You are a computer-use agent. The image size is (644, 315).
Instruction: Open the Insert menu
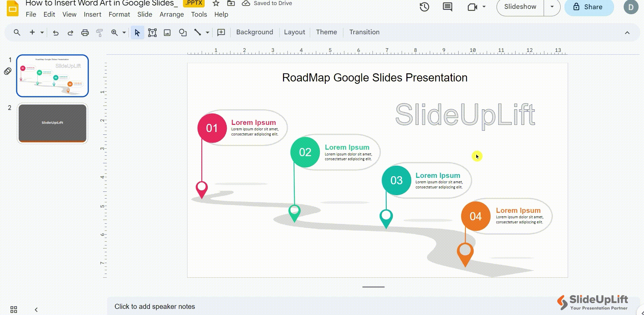click(92, 14)
